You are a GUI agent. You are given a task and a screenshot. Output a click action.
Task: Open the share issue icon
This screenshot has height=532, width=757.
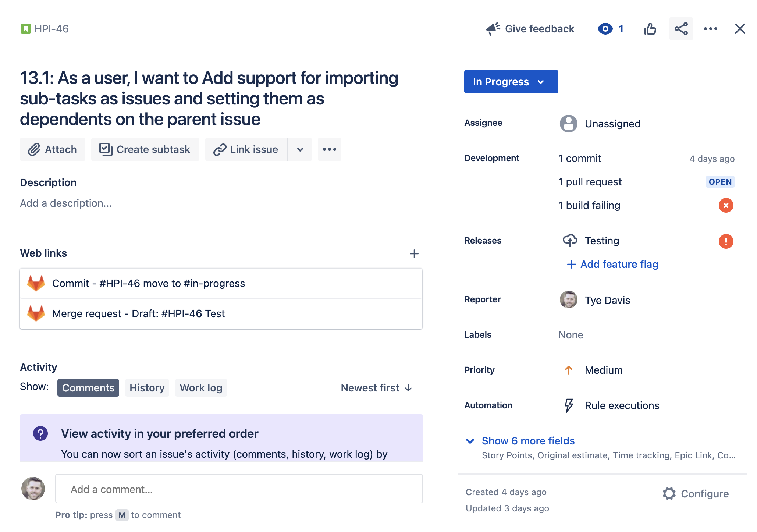pyautogui.click(x=681, y=28)
